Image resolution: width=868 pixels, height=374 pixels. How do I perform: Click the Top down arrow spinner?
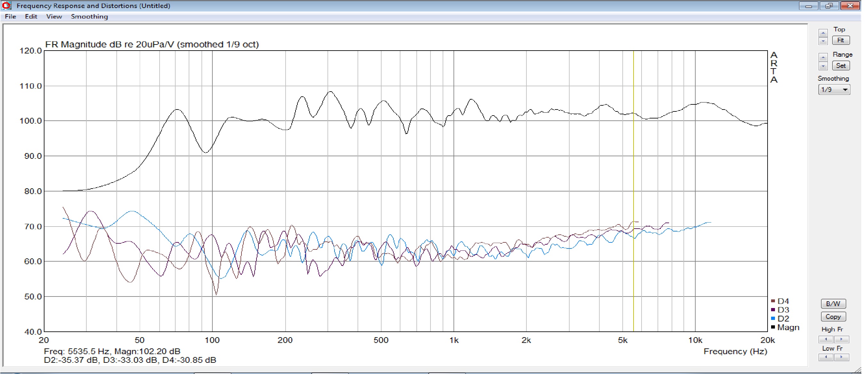click(x=823, y=41)
